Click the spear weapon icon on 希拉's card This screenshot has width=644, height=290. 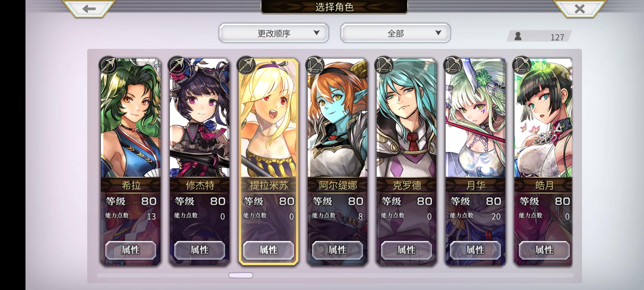tap(108, 65)
